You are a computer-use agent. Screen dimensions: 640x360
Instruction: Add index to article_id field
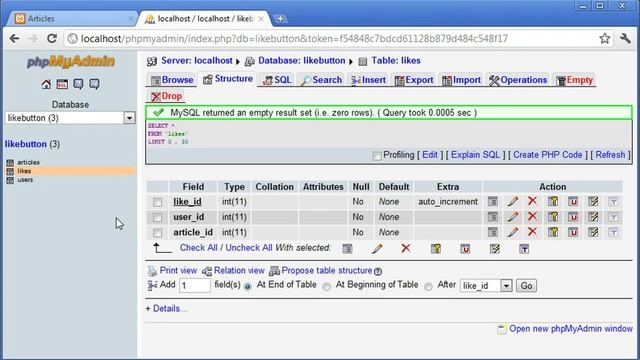click(x=593, y=232)
